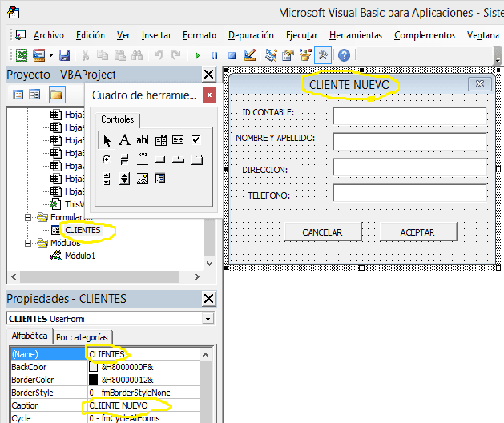The image size is (504, 423).
Task: Run the macro with green play icon
Action: coord(197,55)
